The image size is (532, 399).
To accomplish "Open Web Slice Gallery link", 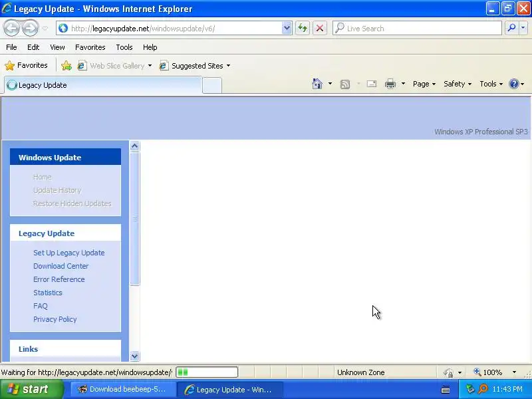I will pyautogui.click(x=117, y=66).
